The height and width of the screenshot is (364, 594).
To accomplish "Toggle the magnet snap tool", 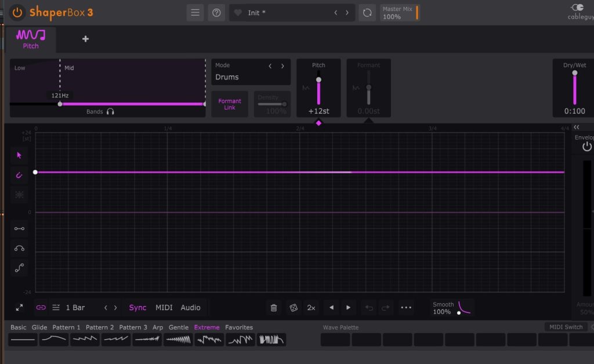I will pyautogui.click(x=19, y=175).
